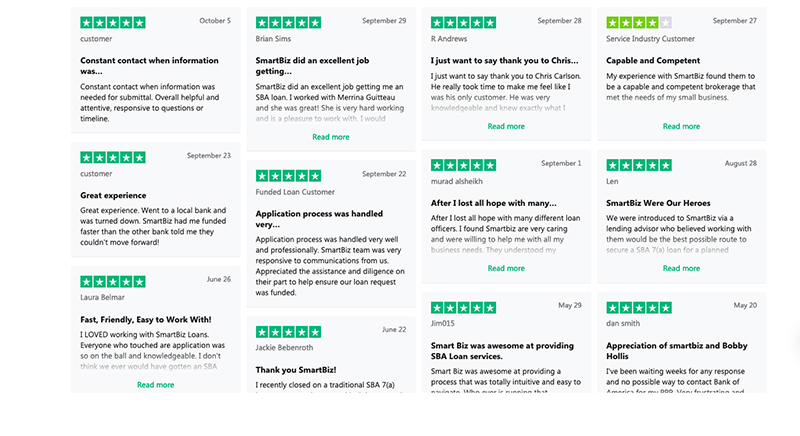Screen dimensions: 800x436
Task: Expand Brian Sims' review with Read more
Action: click(331, 137)
